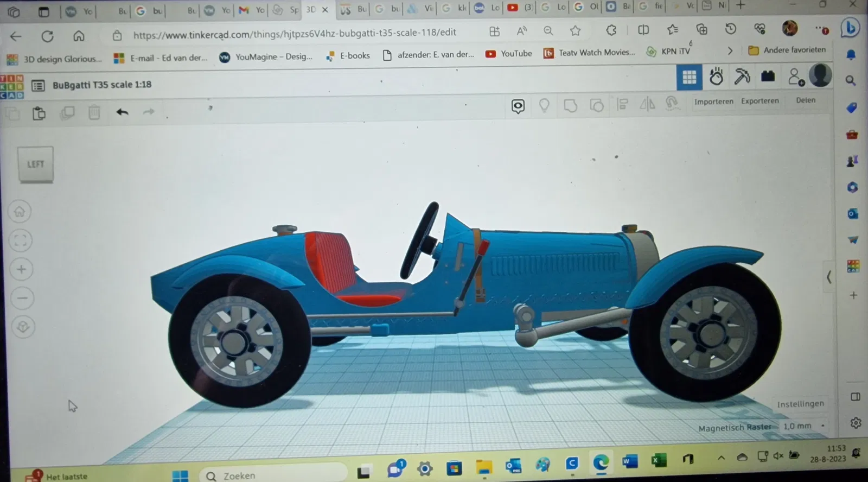Image resolution: width=868 pixels, height=482 pixels.
Task: Click the Align tool
Action: (x=622, y=104)
